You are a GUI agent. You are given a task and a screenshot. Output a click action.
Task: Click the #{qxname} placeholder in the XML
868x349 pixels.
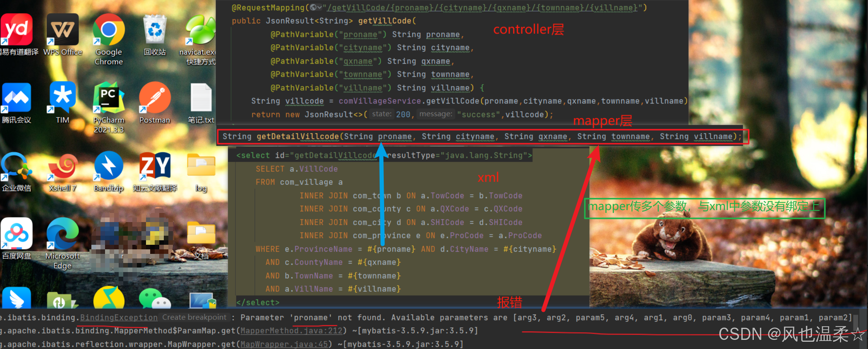(379, 262)
